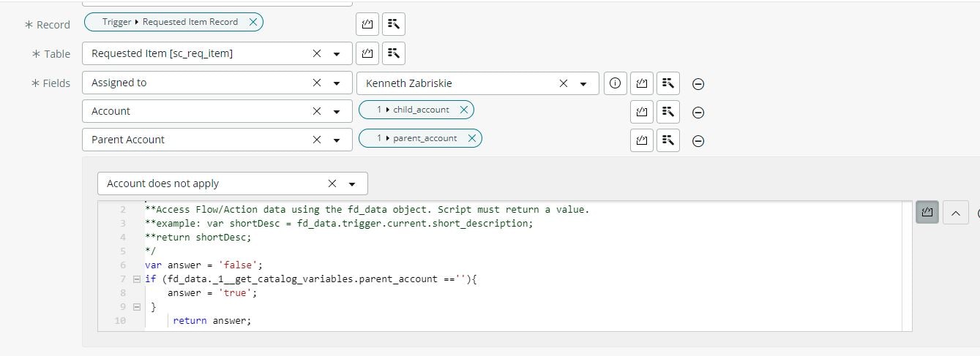Clear the Account field selection
980x356 pixels.
click(317, 111)
